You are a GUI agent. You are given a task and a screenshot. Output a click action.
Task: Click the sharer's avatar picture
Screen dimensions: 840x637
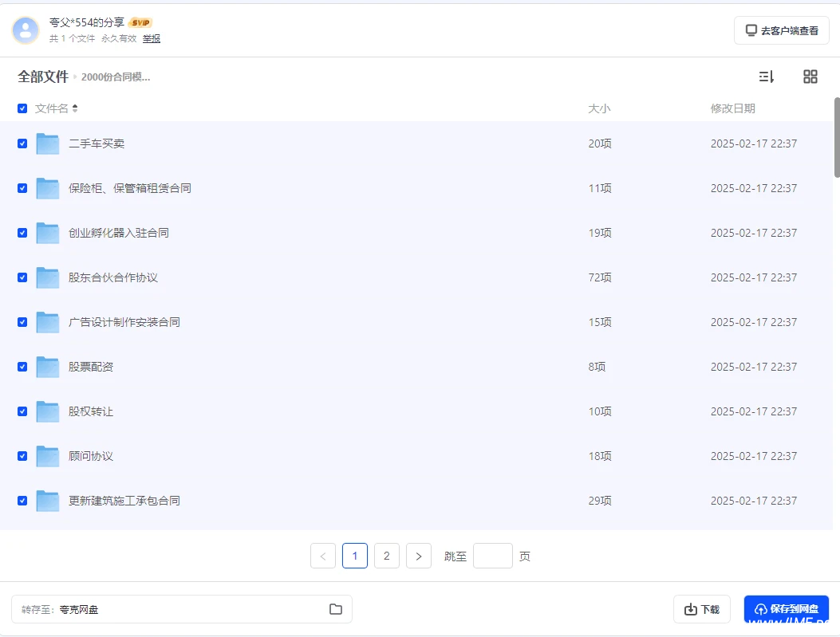[x=23, y=30]
